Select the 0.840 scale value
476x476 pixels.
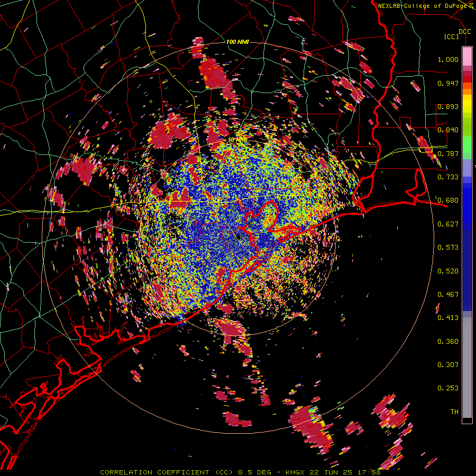(x=448, y=130)
